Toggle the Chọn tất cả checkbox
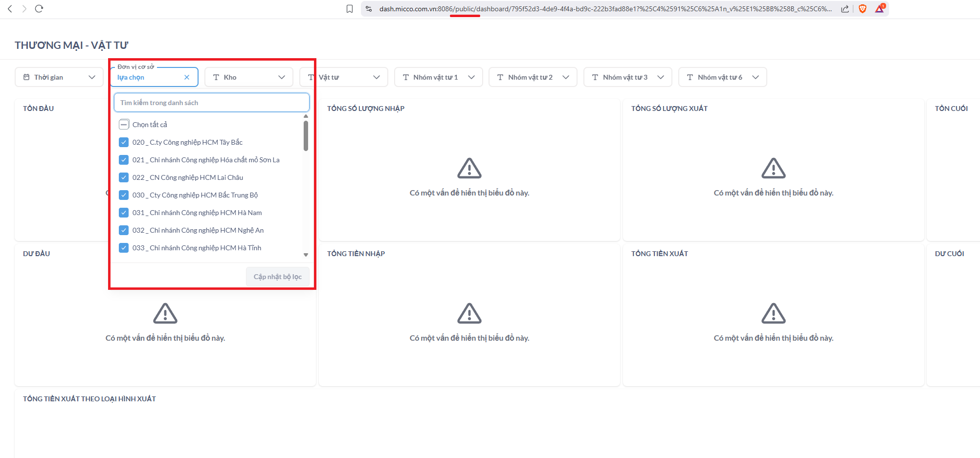Screen dimensions: 980x458 124,125
